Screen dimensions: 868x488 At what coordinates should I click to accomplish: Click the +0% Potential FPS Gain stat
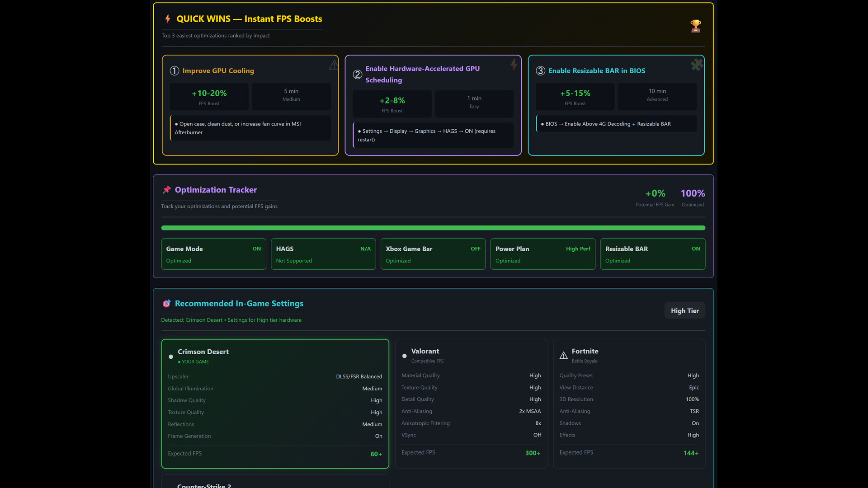[655, 197]
